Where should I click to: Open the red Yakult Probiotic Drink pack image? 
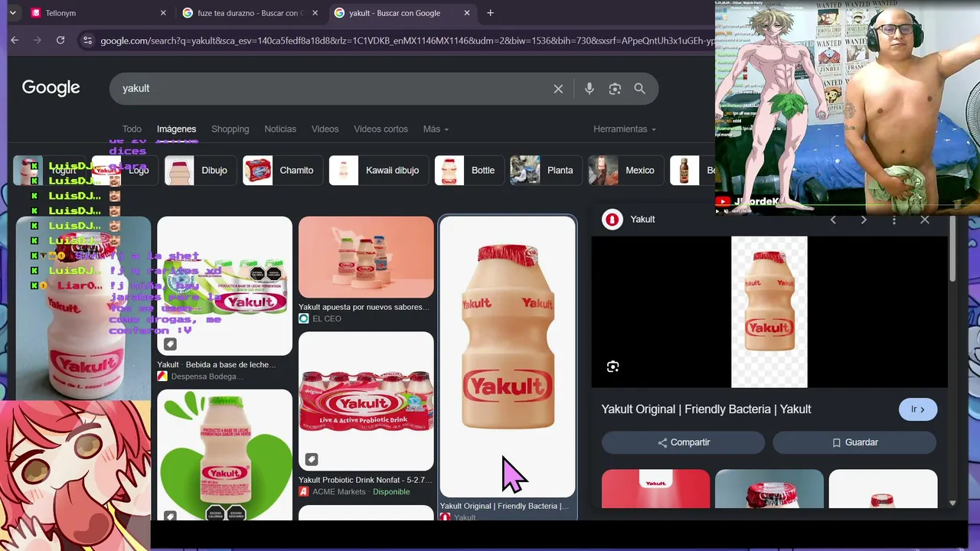[366, 401]
